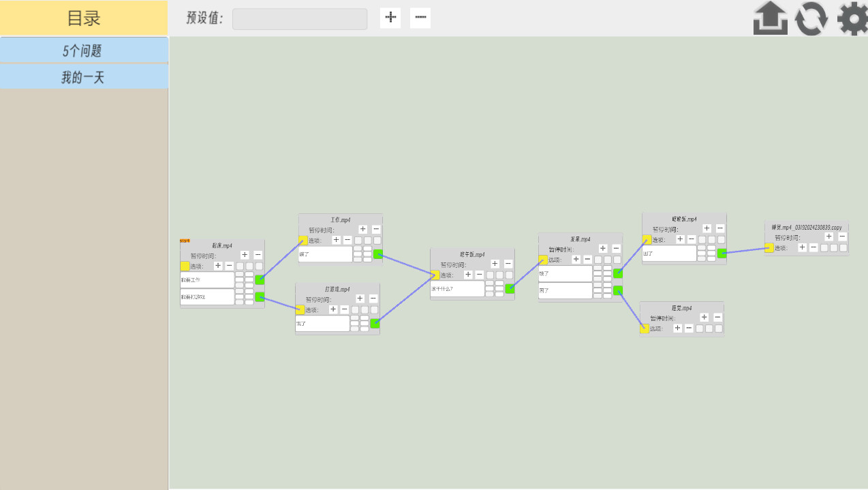
Task: Click the upload icon in the top-right toolbar
Action: (770, 18)
